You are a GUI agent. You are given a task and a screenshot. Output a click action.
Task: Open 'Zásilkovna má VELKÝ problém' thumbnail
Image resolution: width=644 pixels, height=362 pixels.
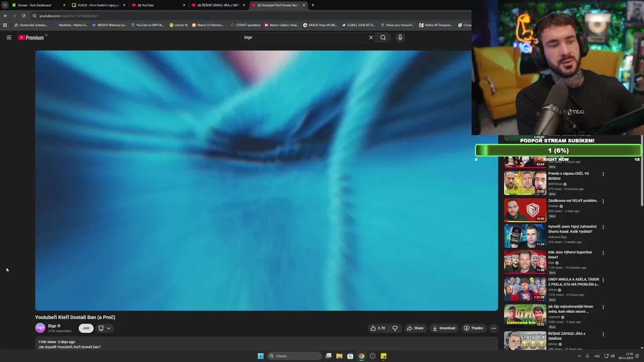(525, 210)
